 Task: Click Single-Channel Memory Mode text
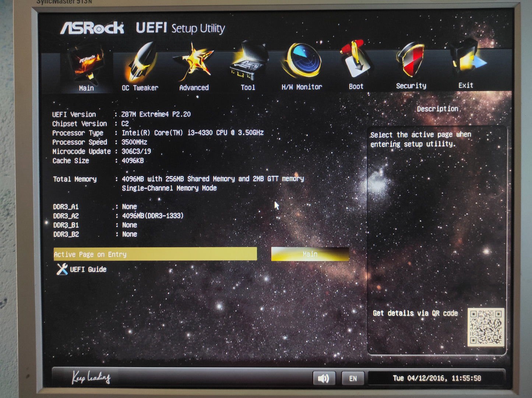[x=169, y=188]
